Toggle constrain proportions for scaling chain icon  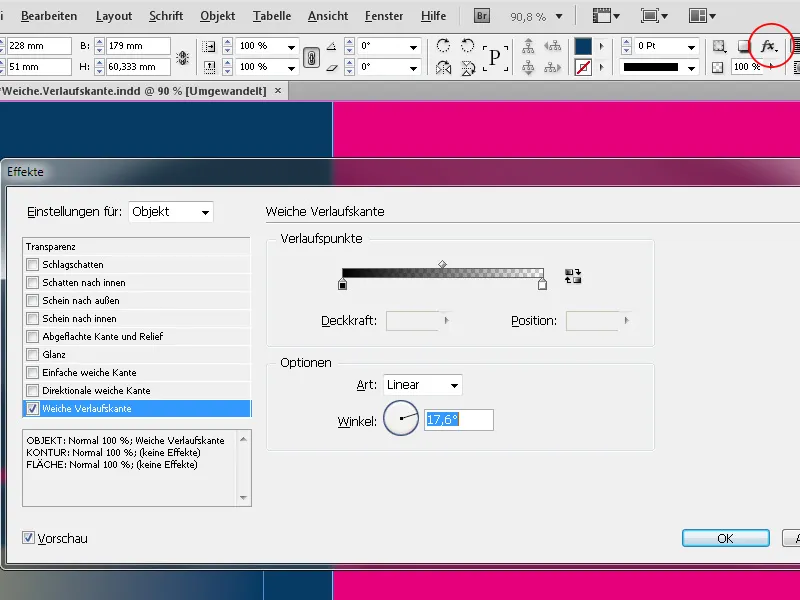[x=311, y=57]
